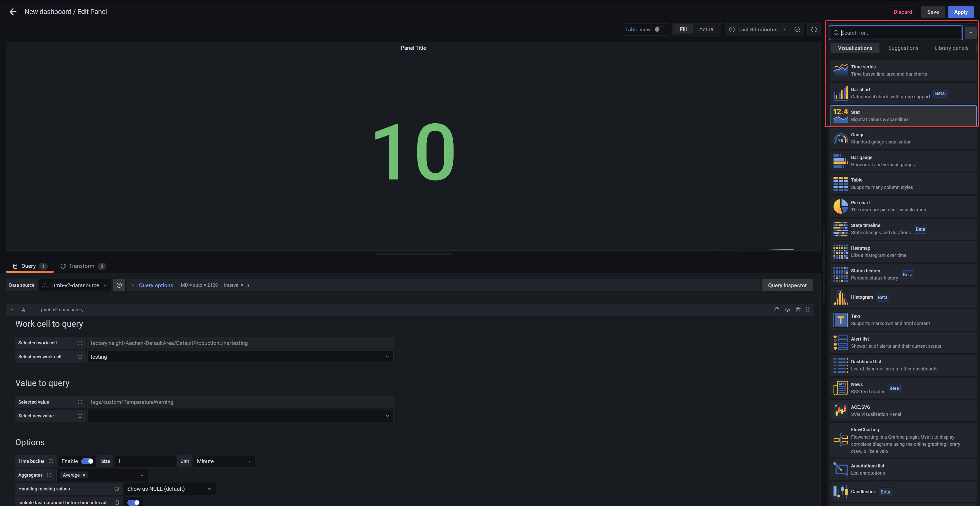
Task: Delete query A with the trash icon
Action: point(798,310)
